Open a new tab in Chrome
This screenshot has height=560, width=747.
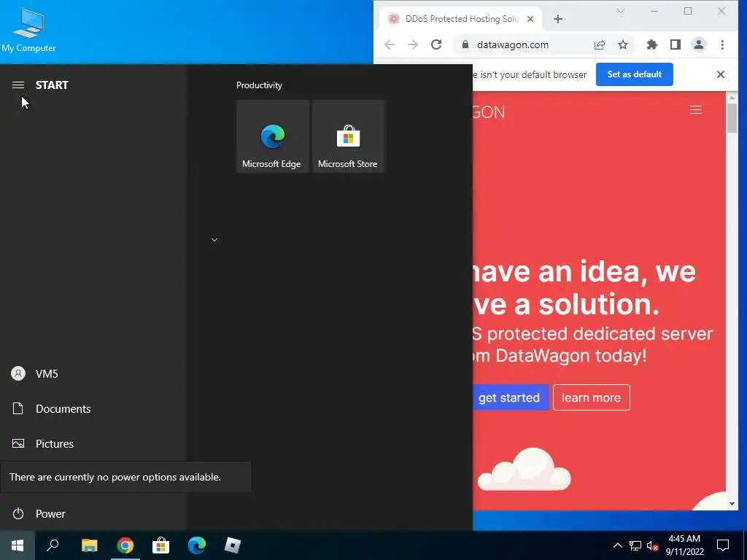tap(558, 19)
